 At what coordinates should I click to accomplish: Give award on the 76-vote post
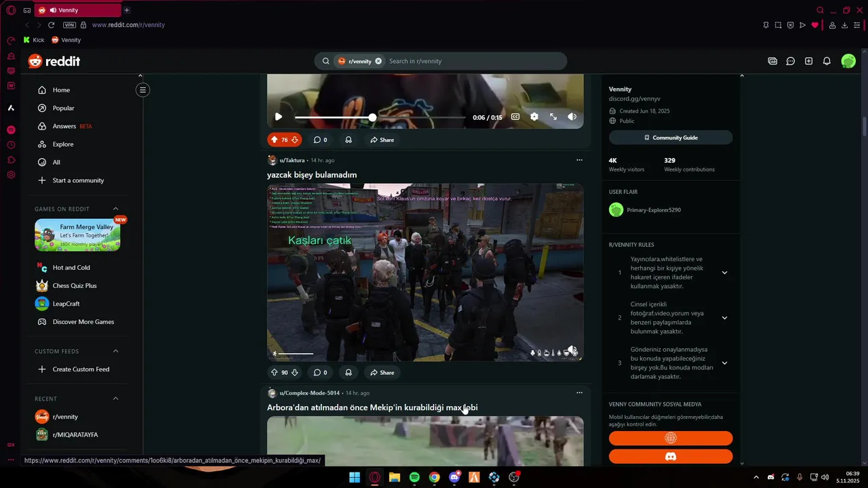coord(349,140)
